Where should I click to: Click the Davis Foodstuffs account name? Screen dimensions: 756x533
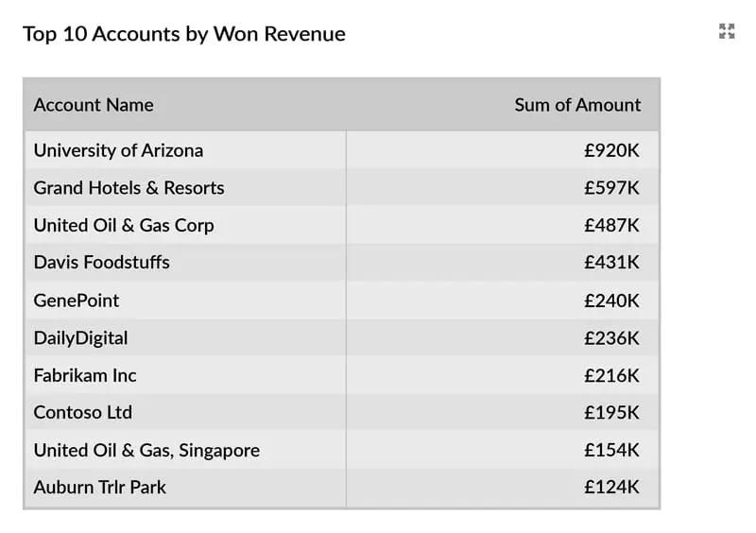click(x=102, y=263)
